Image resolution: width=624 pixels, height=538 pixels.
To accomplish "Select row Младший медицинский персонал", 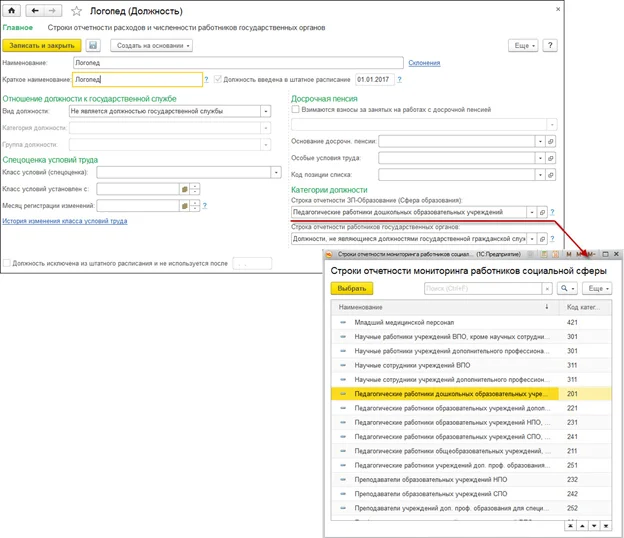I will point(471,322).
